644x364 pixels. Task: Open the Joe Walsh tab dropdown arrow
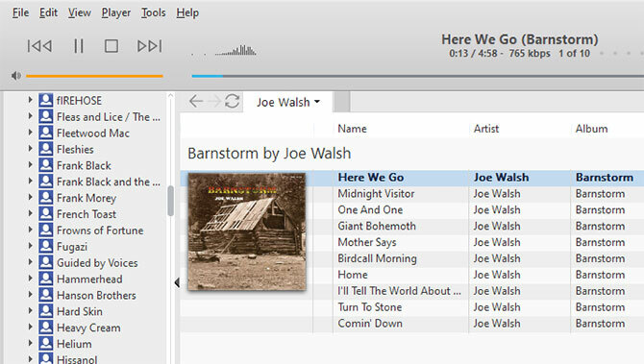pos(317,102)
